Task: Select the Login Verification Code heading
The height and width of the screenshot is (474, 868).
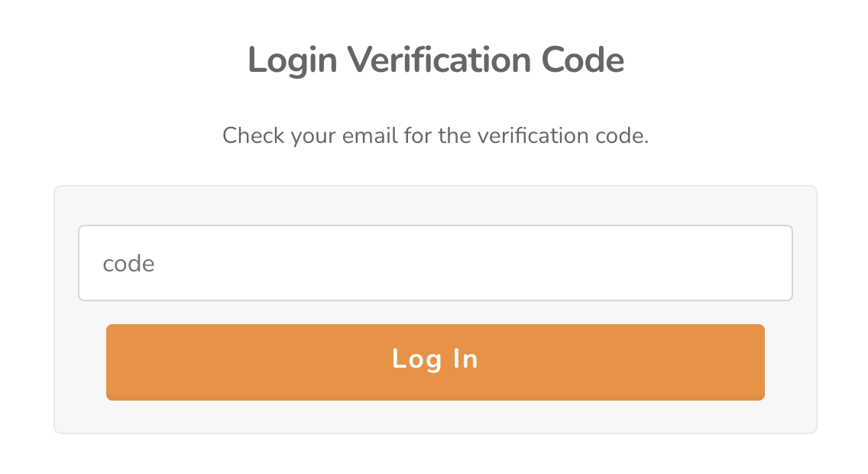Action: [x=436, y=60]
